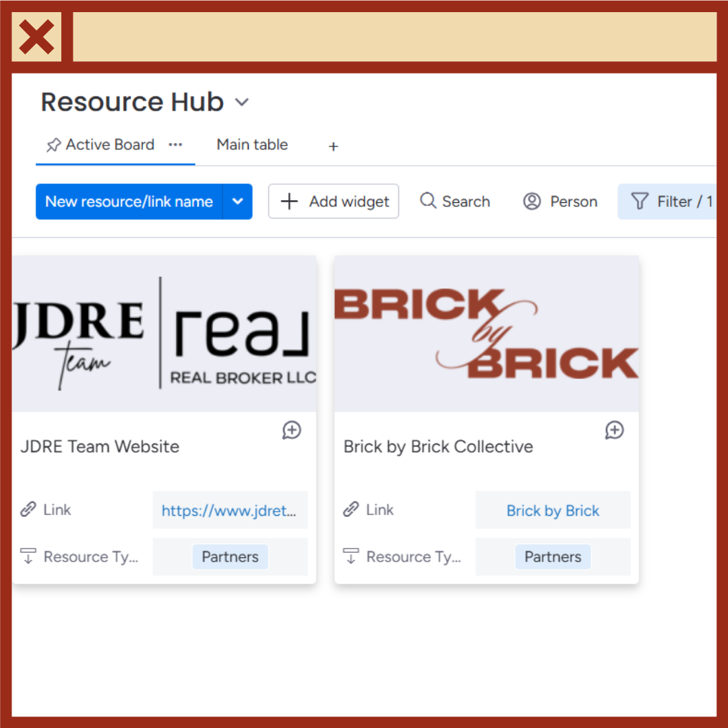The image size is (728, 728).
Task: Switch to the Main table tab
Action: tap(252, 144)
